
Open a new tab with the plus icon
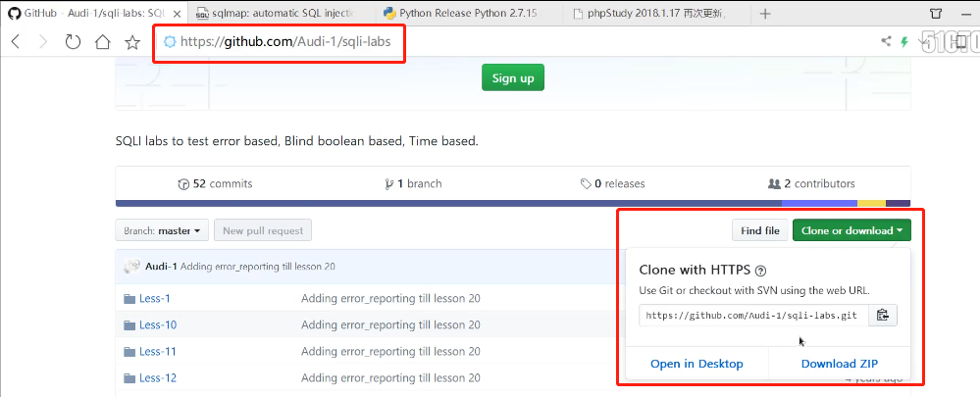tap(765, 13)
